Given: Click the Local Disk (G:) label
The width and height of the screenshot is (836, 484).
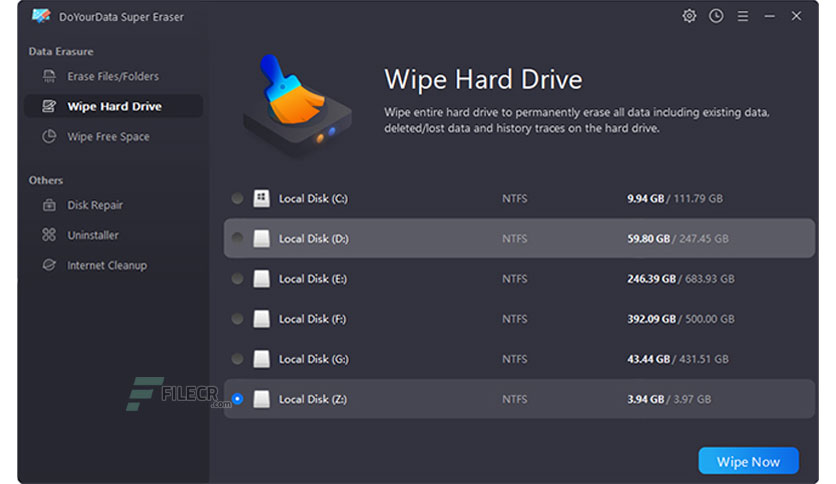Looking at the screenshot, I should 314,359.
